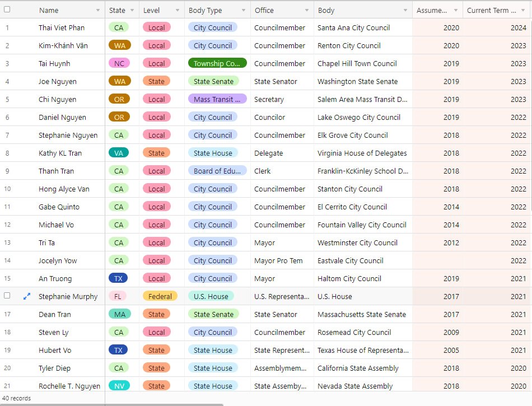Select the NV tag for Rochelle T. Nguyen
Image resolution: width=532 pixels, height=406 pixels.
coord(119,386)
